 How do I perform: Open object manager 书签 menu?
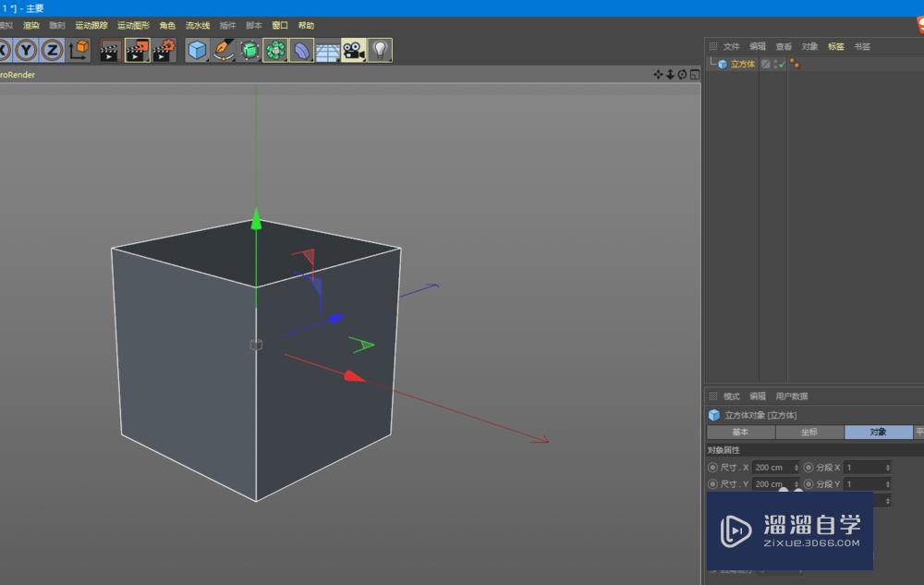pyautogui.click(x=862, y=46)
